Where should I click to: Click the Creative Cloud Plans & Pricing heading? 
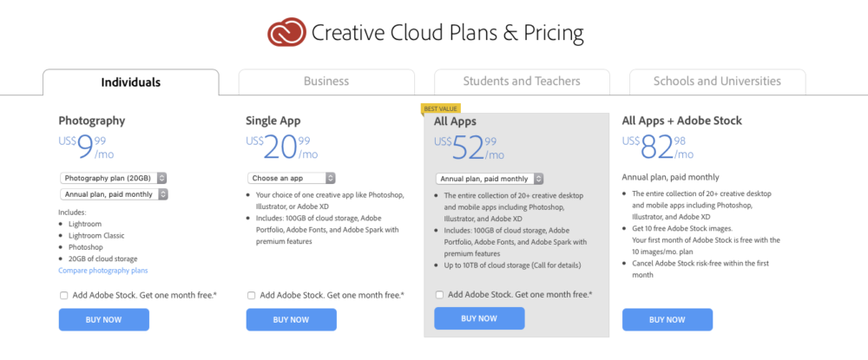[447, 33]
